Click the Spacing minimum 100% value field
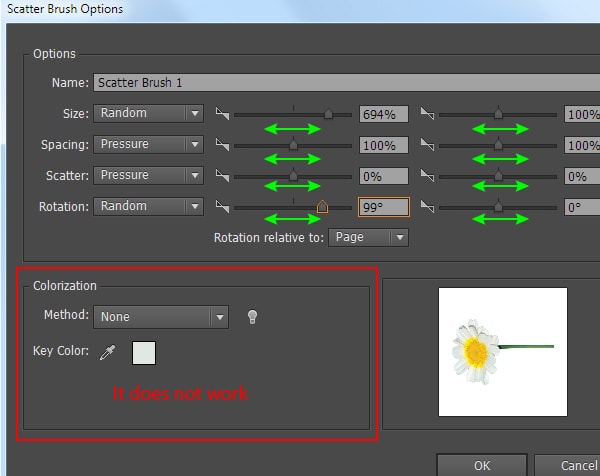Screen dimensions: 600x476 click(x=384, y=145)
